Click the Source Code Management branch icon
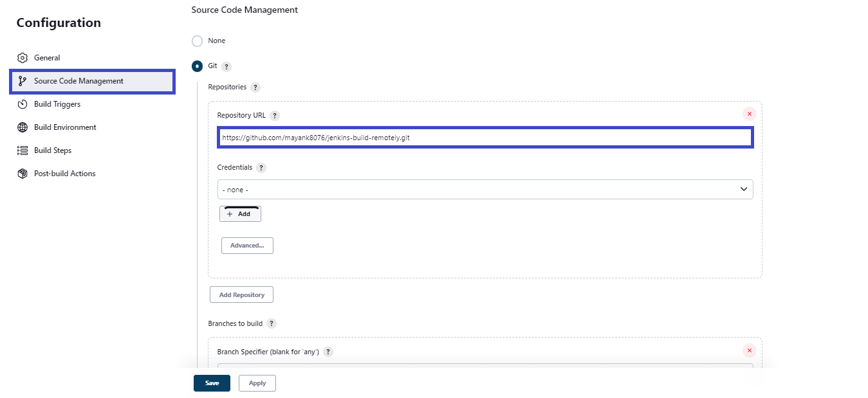868x398 pixels. pyautogui.click(x=22, y=81)
